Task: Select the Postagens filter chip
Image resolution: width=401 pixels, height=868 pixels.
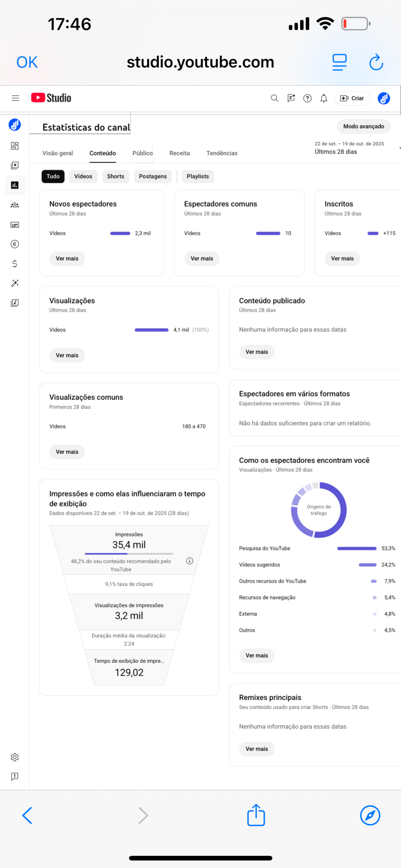Action: tap(153, 176)
